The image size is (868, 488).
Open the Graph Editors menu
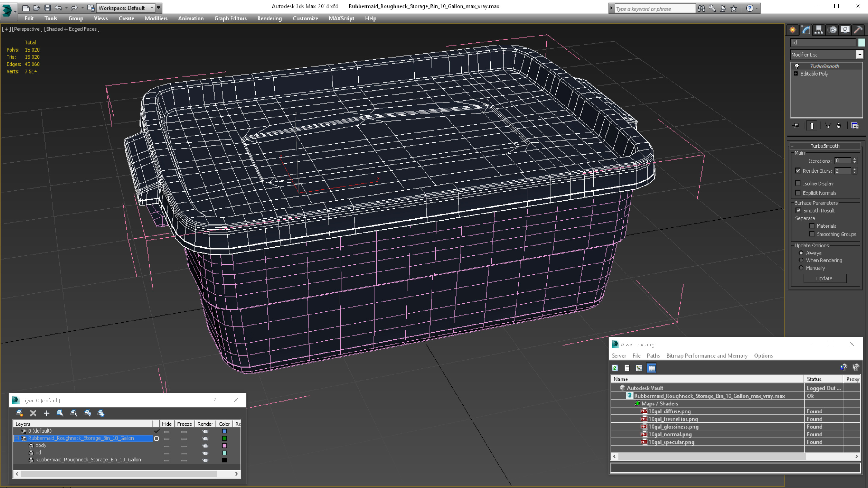point(231,18)
